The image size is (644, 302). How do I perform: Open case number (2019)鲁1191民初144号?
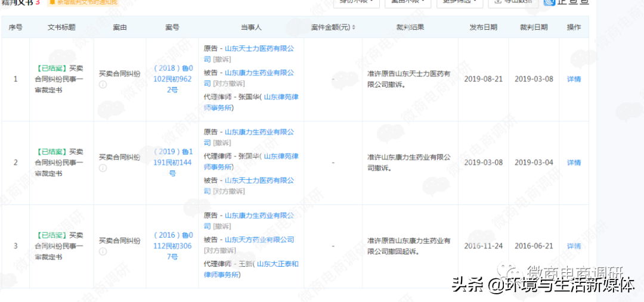172,163
